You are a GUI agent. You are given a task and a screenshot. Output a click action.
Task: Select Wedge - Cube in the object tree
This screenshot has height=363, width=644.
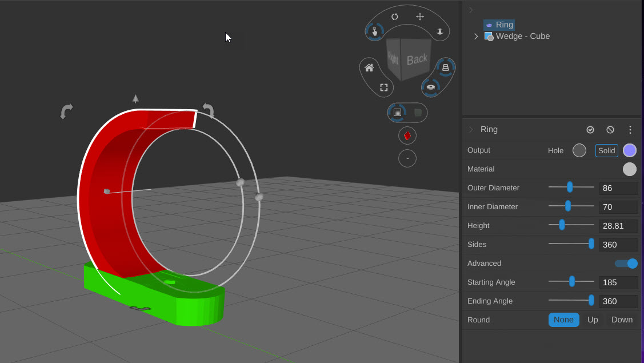(518, 36)
